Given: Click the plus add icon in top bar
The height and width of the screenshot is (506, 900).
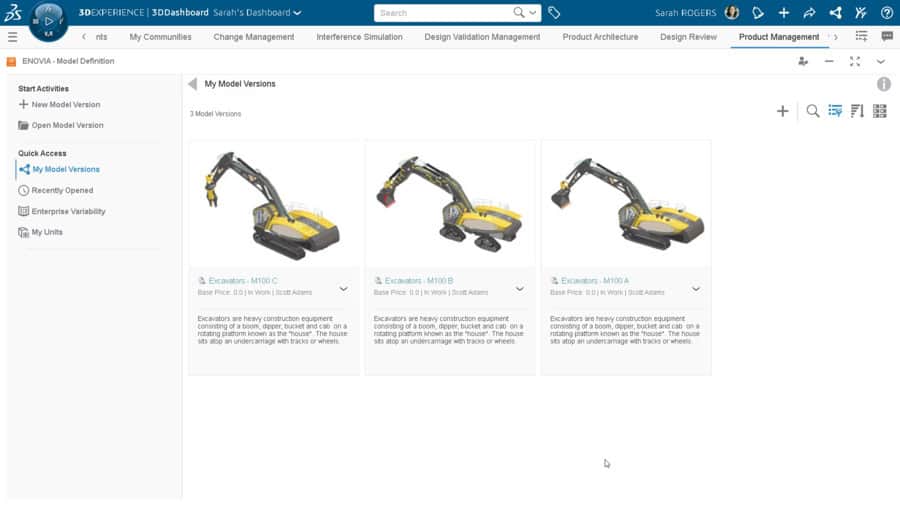Looking at the screenshot, I should (783, 13).
